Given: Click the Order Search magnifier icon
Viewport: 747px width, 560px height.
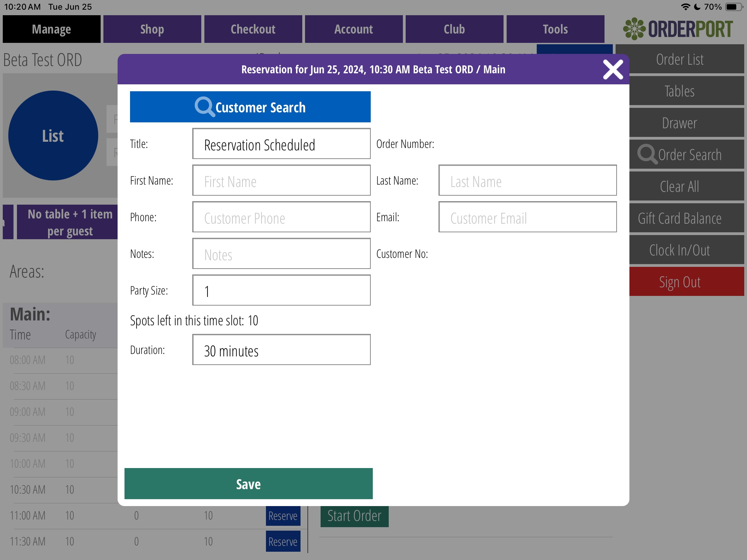Looking at the screenshot, I should tap(646, 154).
